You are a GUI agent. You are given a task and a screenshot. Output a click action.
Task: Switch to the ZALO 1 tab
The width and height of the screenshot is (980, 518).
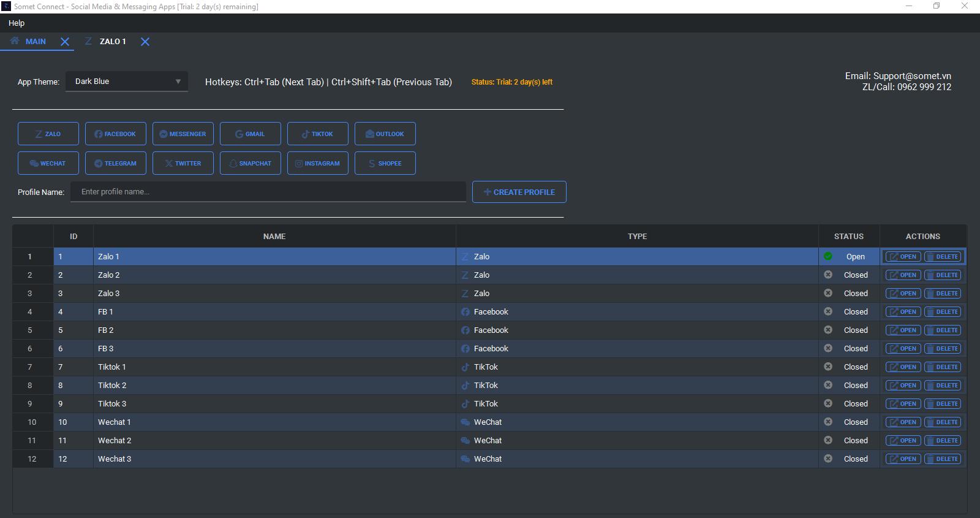tap(112, 42)
